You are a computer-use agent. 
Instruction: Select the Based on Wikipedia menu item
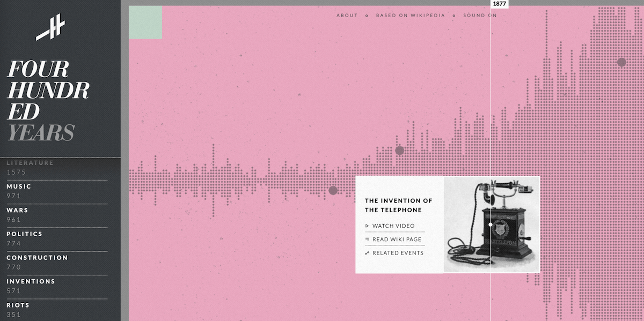410,16
